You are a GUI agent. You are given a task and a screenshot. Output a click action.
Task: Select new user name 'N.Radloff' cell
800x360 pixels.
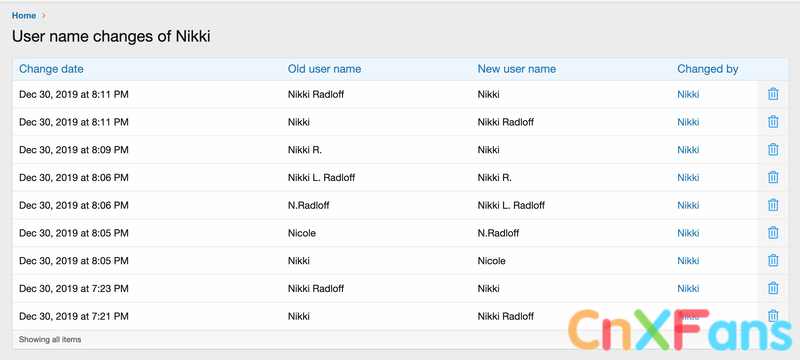click(x=498, y=233)
